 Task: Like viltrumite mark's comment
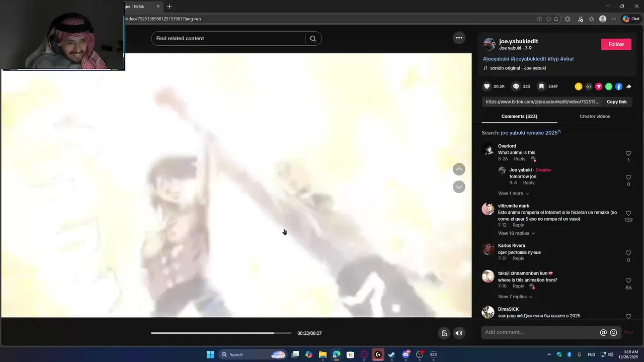coord(628,213)
